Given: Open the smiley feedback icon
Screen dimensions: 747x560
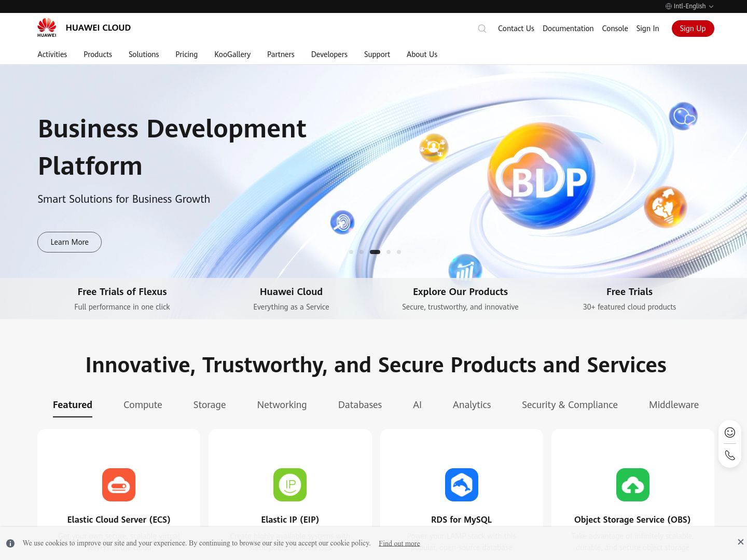Looking at the screenshot, I should [730, 432].
